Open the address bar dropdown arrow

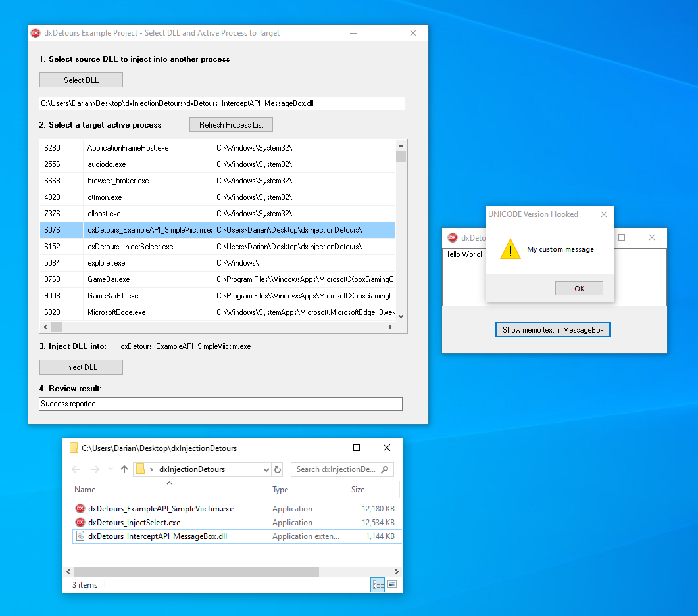pos(266,469)
